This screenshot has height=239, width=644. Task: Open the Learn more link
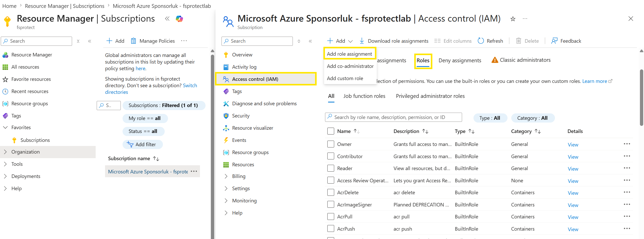595,81
